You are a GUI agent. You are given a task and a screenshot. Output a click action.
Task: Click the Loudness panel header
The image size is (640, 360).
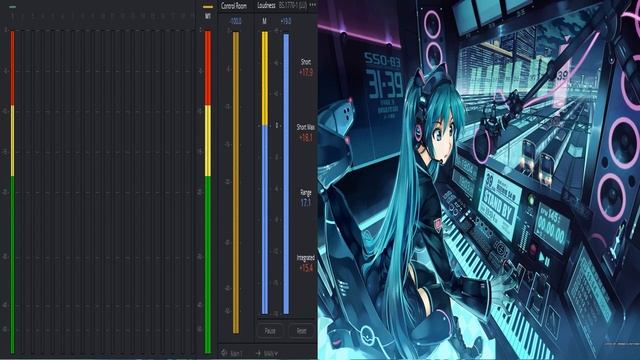click(x=266, y=6)
